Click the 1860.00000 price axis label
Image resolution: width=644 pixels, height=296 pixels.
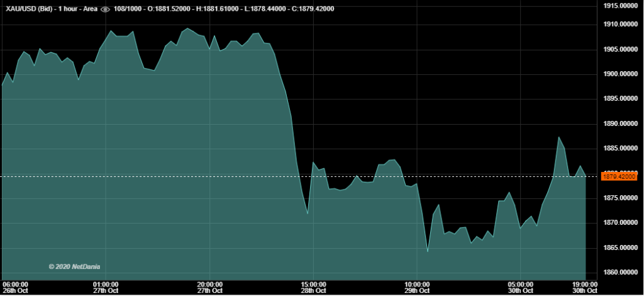coord(619,272)
